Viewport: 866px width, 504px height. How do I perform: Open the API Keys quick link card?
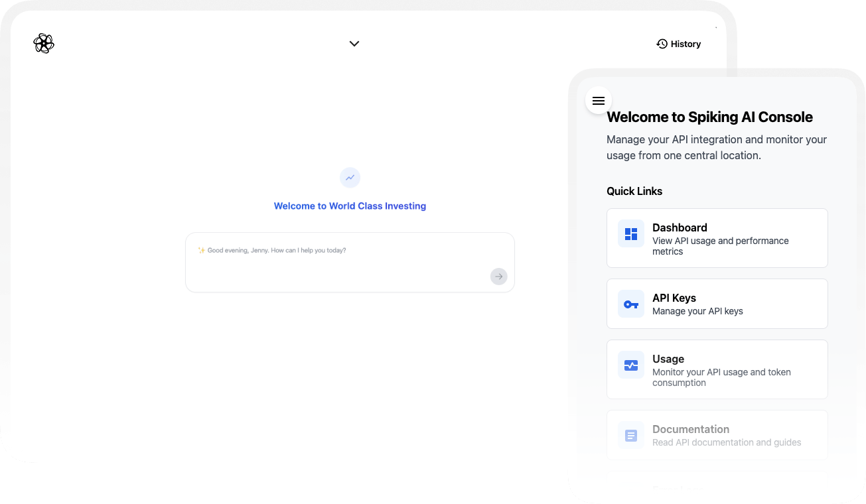(x=717, y=304)
